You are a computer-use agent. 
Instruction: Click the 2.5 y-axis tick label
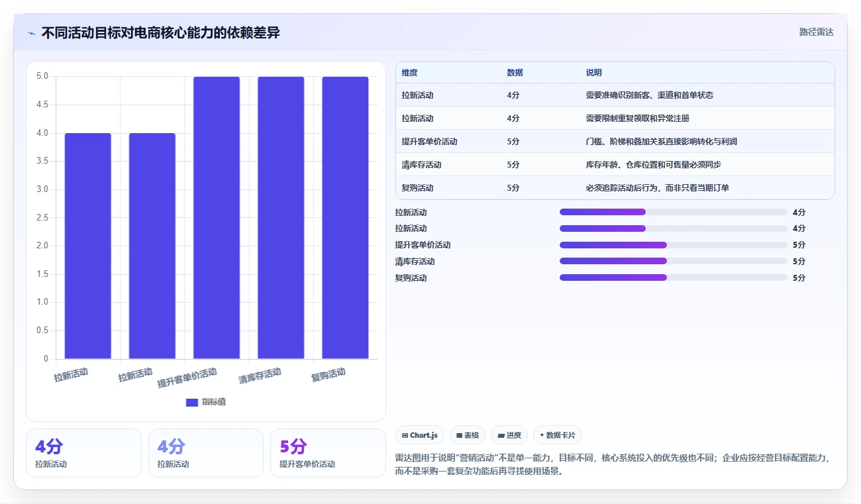click(42, 217)
